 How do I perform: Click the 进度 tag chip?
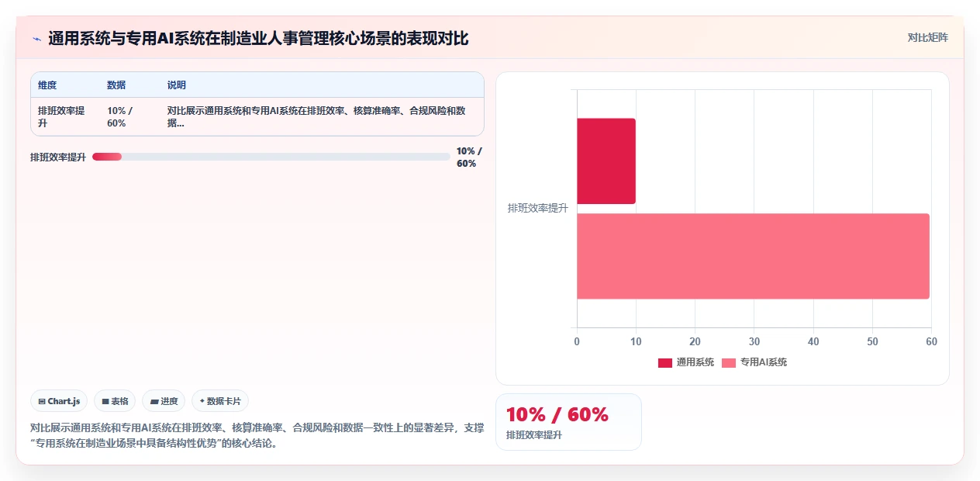click(x=164, y=401)
